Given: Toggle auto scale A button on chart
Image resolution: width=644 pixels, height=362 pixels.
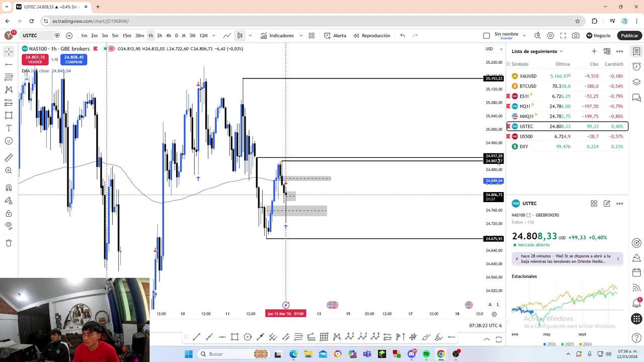Looking at the screenshot, I should tap(490, 305).
